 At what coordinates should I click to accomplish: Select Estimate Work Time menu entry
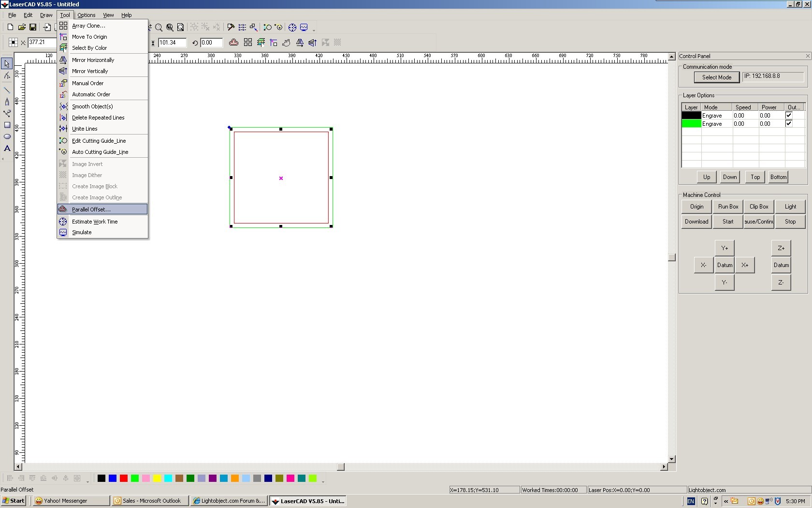pos(95,222)
